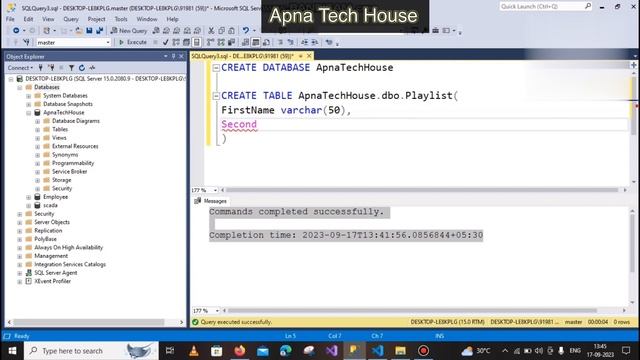The height and width of the screenshot is (360, 640).
Task: Click the Comment Out Selected Lines icon
Action: 280,42
